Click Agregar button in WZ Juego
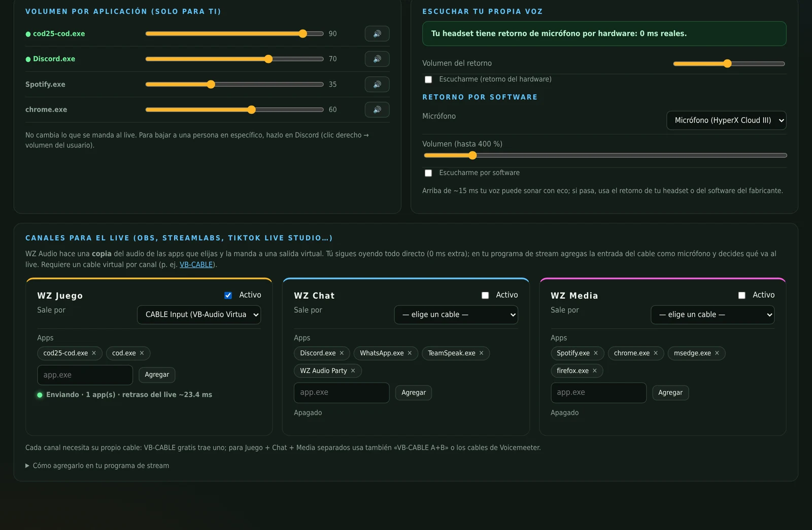The image size is (812, 530). tap(157, 375)
